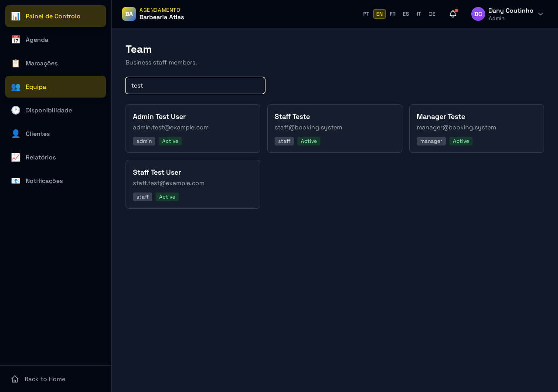
Task: Click the Relatórios chart icon
Action: point(16,157)
